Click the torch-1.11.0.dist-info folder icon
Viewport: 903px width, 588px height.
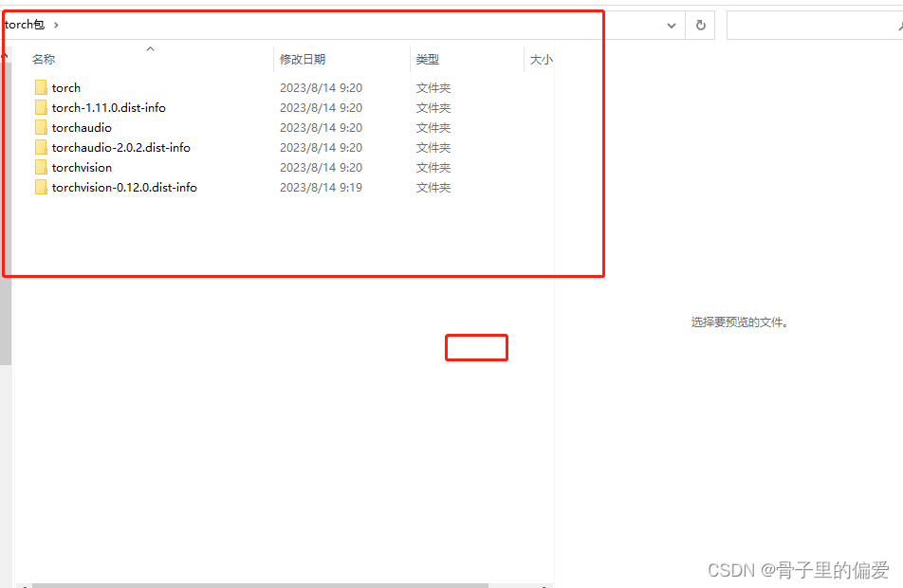41,108
